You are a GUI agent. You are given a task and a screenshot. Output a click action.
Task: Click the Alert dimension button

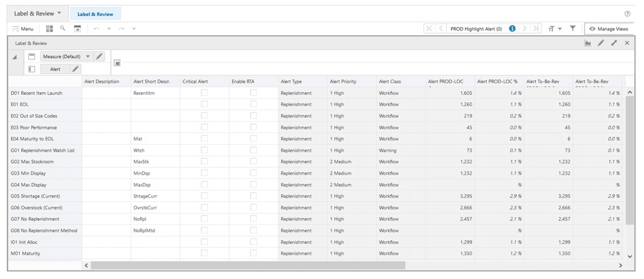pyautogui.click(x=55, y=69)
